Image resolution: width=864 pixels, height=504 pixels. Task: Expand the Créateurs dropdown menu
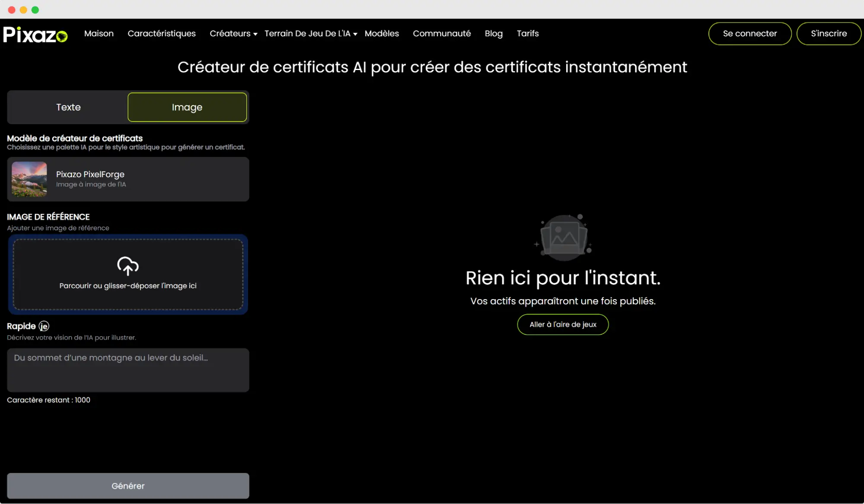click(x=233, y=34)
